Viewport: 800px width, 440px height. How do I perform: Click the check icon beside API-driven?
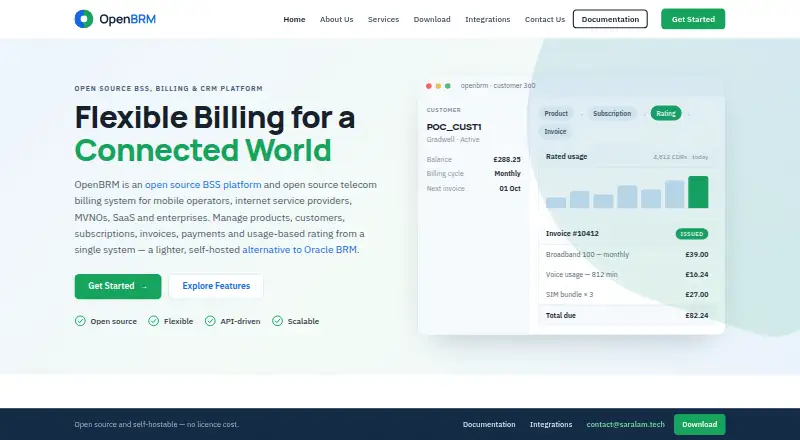(210, 321)
